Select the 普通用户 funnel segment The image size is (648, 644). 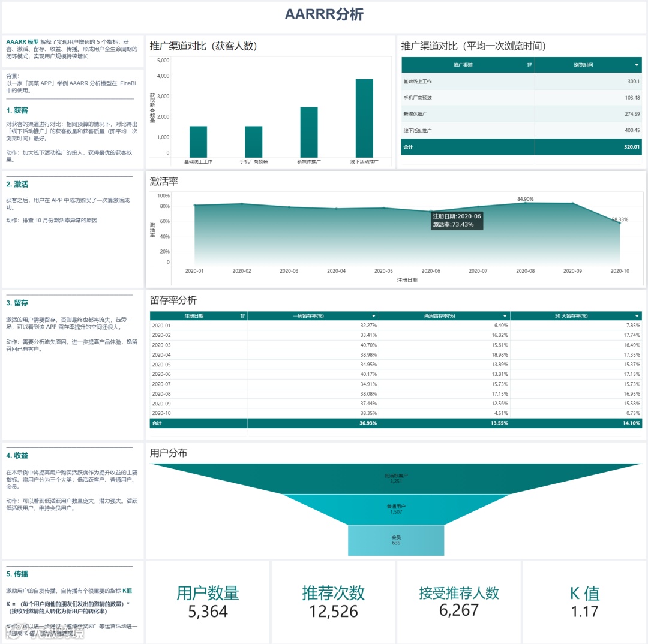pyautogui.click(x=396, y=509)
